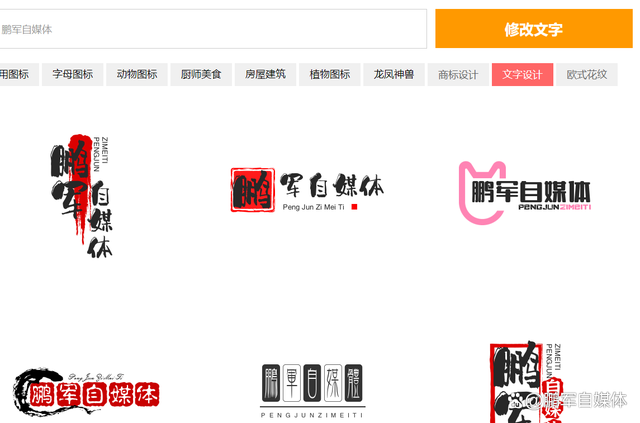Open the 欧式花纹 category tab
The image size is (640, 423).
point(586,75)
